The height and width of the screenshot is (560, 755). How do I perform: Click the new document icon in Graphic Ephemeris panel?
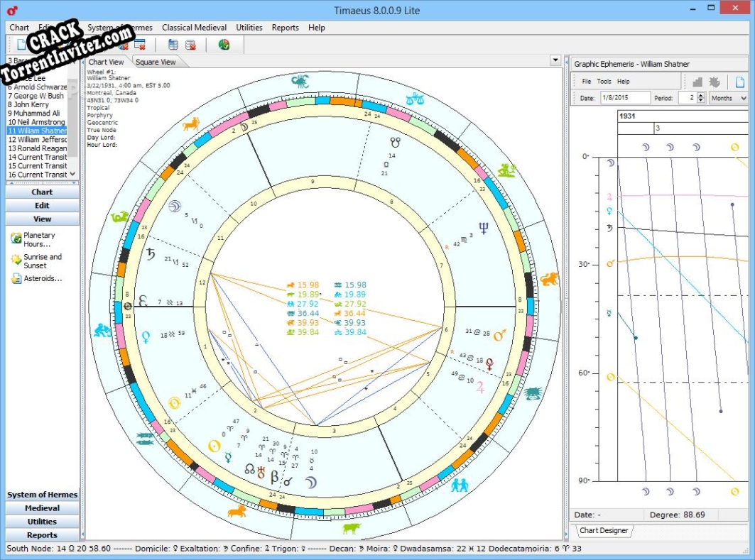(739, 81)
